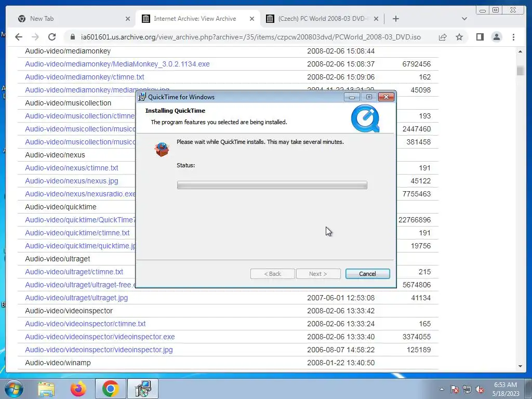Open the Windows Start menu
532x399 pixels.
(14, 389)
